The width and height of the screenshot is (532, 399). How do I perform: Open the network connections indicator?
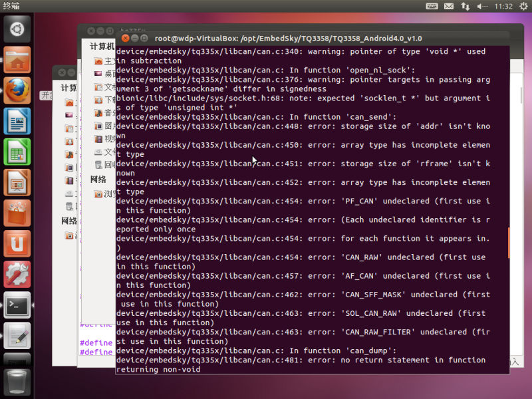coord(465,6)
